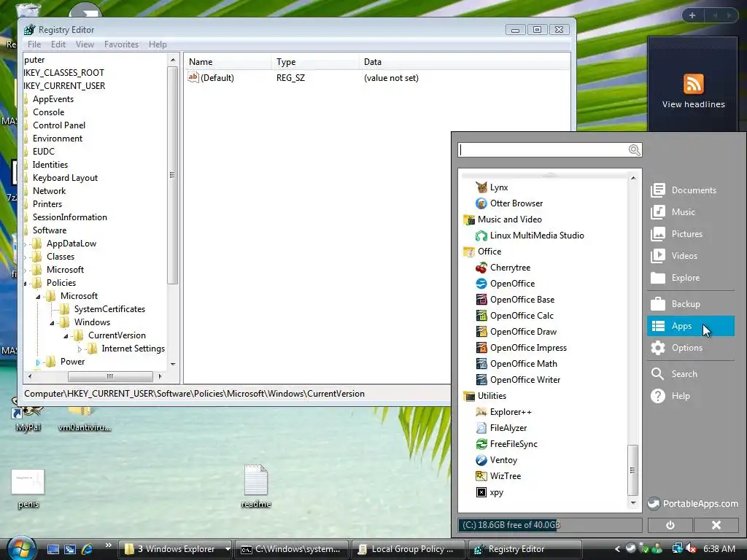747x560 pixels.
Task: Launch Ventoy
Action: pyautogui.click(x=496, y=460)
